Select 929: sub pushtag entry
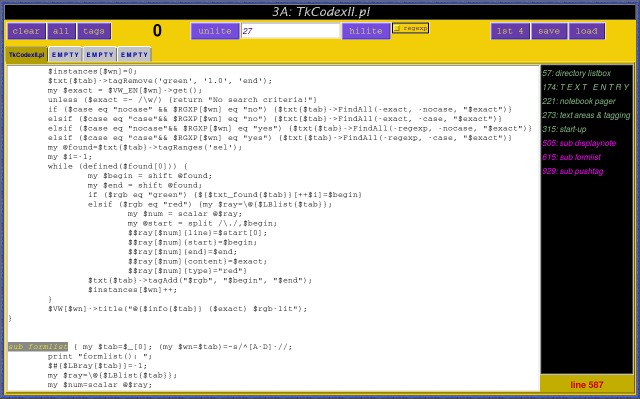The image size is (640, 399). click(573, 171)
